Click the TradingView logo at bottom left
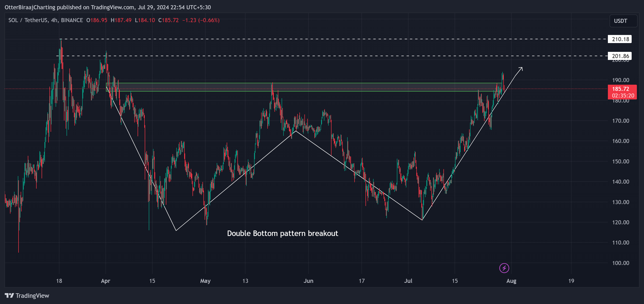 tap(27, 295)
